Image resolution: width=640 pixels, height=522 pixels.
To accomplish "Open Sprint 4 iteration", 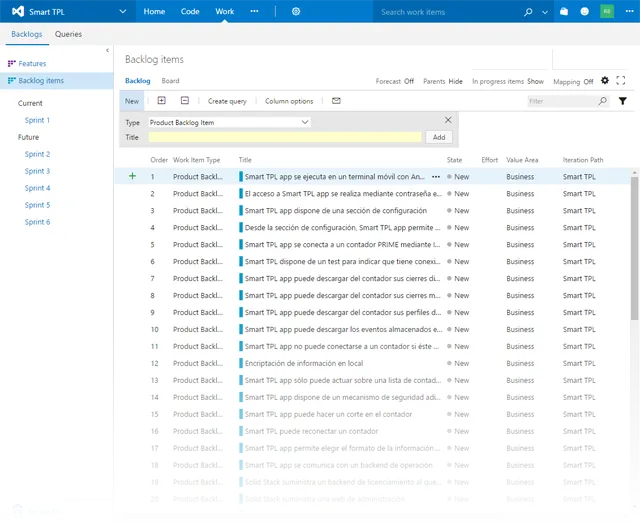I will point(37,188).
